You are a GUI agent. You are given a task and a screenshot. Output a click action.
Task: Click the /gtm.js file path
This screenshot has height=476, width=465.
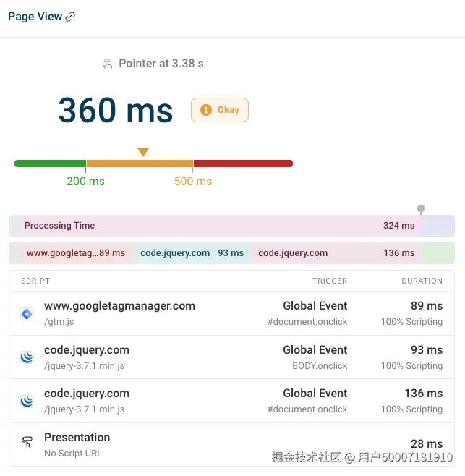click(59, 322)
